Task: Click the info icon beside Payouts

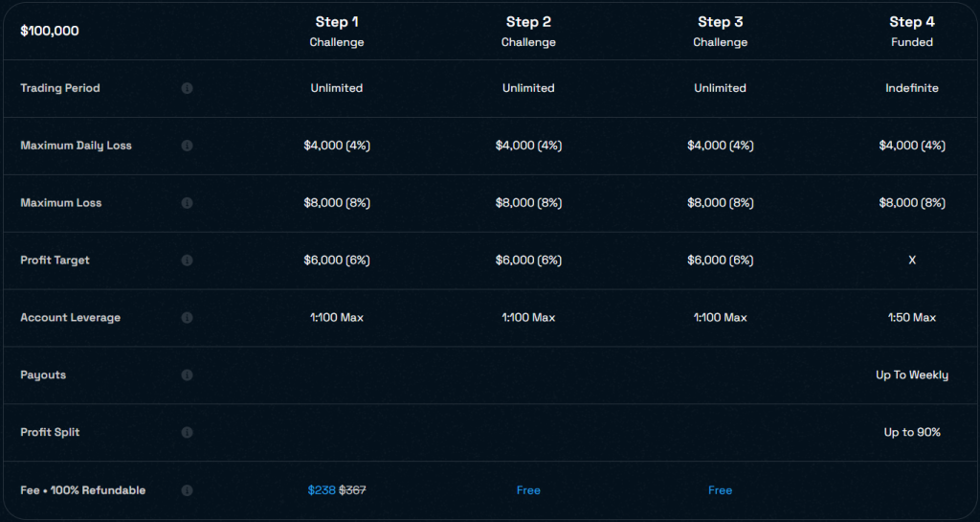Action: 187,375
